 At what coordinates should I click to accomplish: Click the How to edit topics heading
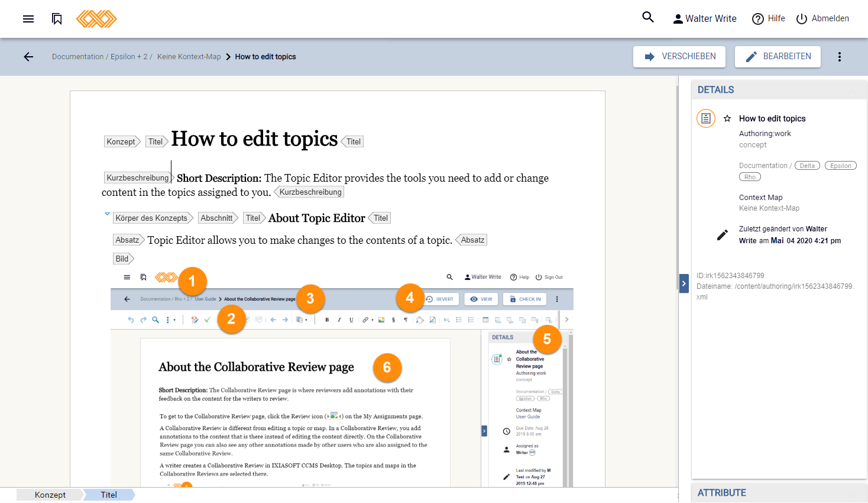coord(254,139)
